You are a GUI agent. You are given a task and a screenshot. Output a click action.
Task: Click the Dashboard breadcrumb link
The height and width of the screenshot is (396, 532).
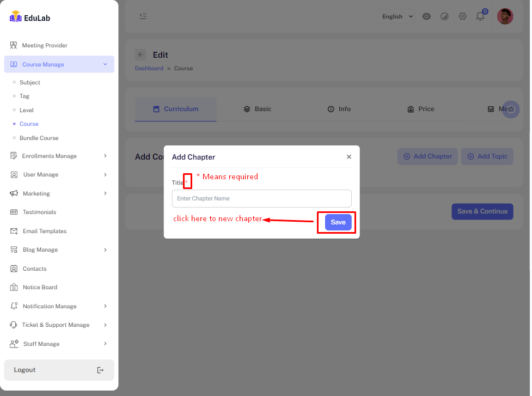pos(149,69)
